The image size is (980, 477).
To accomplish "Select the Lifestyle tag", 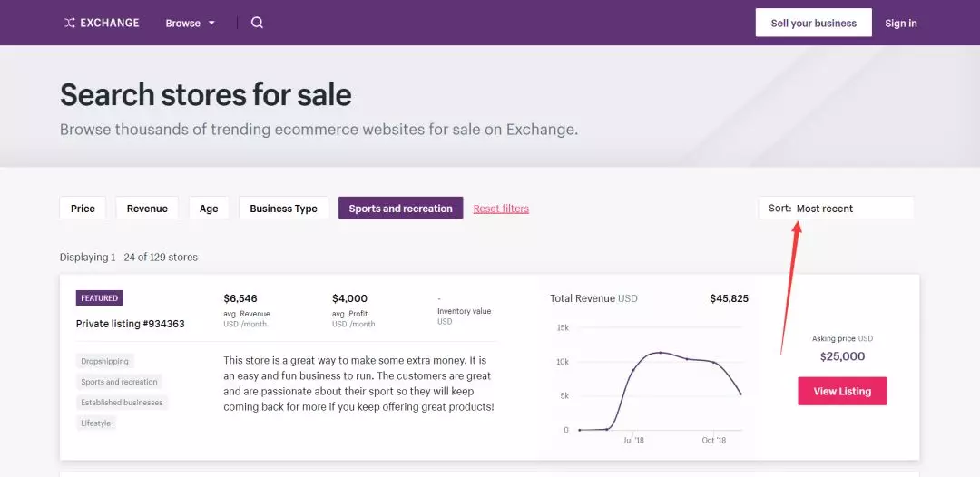I will coord(95,423).
